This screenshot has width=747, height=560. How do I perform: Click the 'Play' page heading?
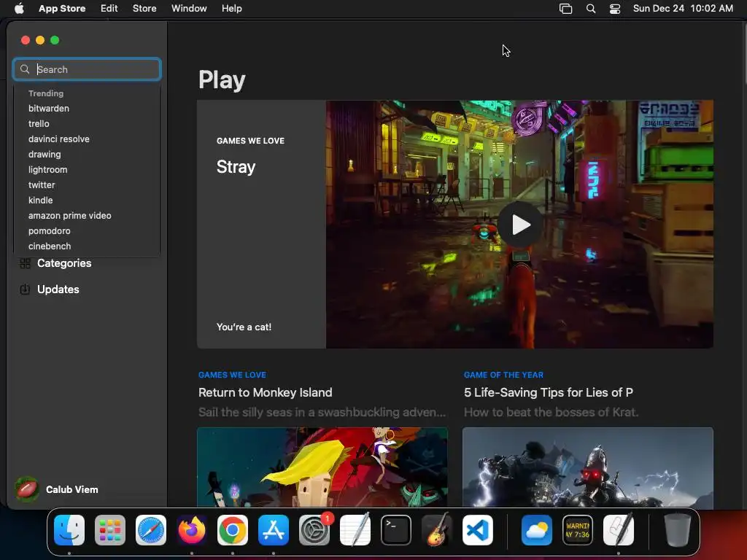[x=222, y=80]
